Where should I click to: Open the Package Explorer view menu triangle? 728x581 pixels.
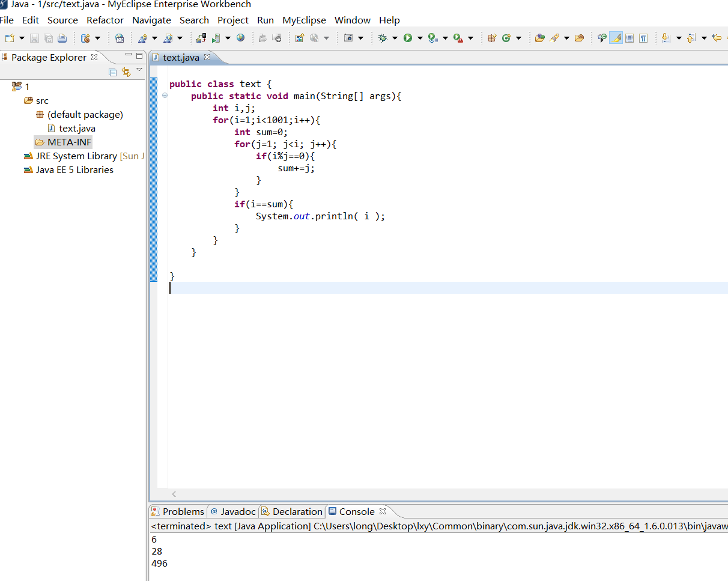(139, 70)
